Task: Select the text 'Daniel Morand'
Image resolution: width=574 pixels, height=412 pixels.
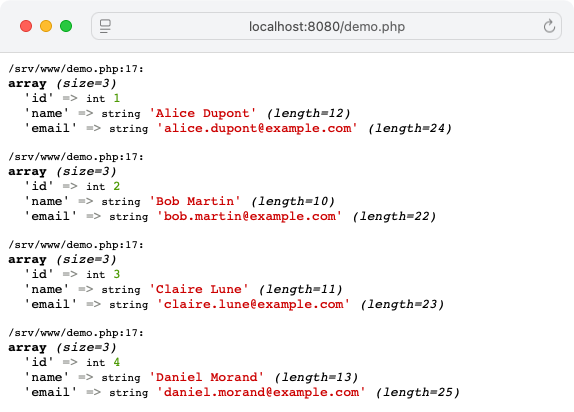Action: (x=206, y=377)
